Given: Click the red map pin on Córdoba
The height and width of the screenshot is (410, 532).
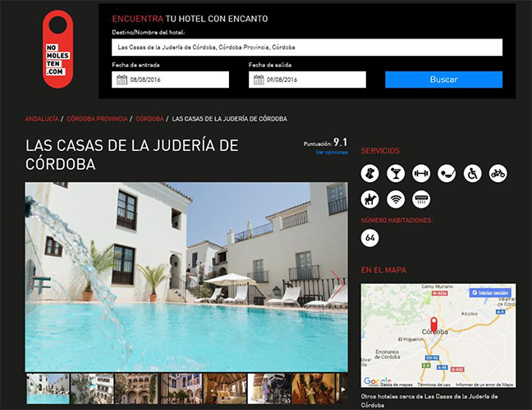Looking at the screenshot, I should pos(434,324).
